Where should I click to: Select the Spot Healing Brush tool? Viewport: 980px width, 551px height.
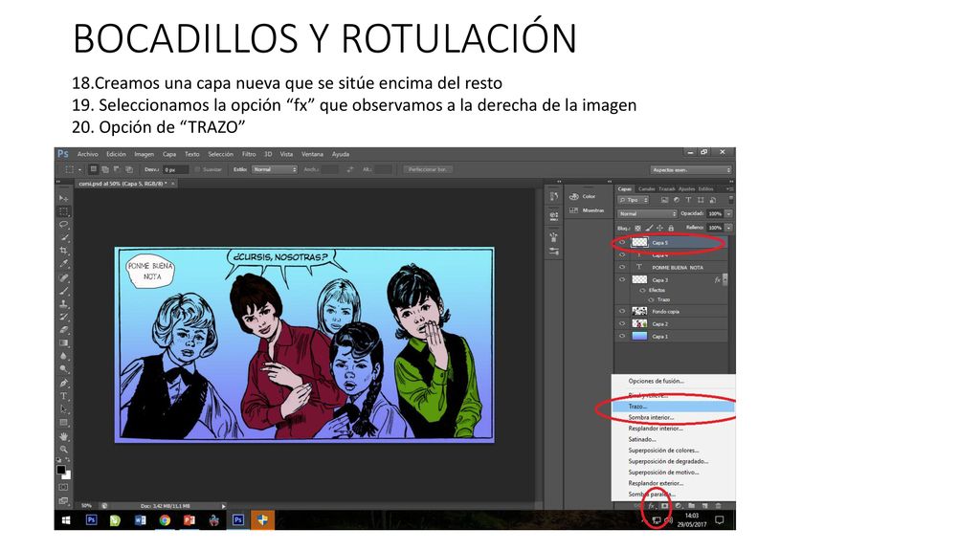(64, 277)
